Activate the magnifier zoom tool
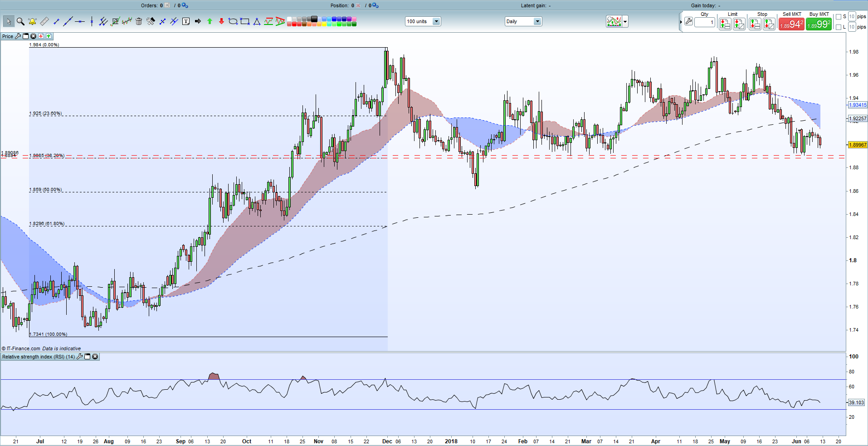The image size is (868, 446). point(20,21)
